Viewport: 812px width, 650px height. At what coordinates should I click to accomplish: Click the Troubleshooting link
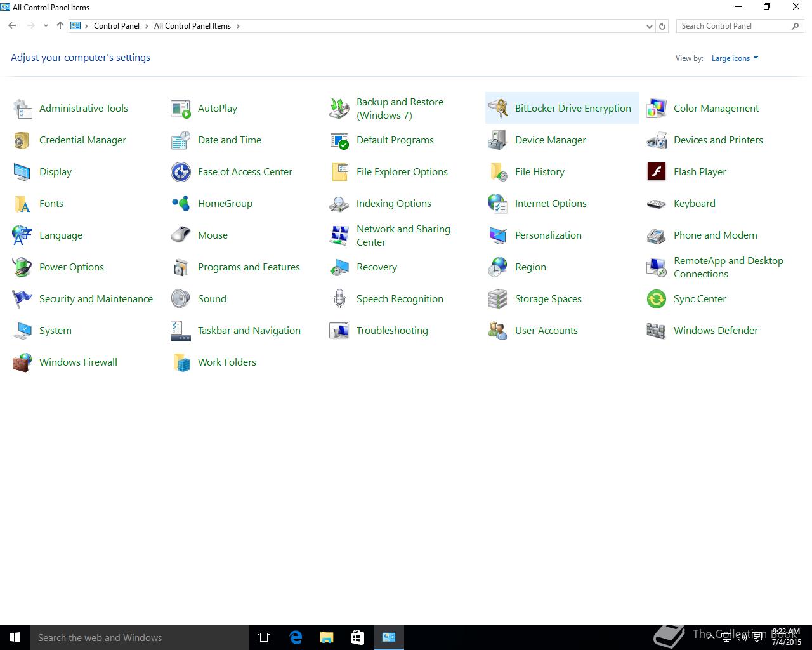(392, 331)
